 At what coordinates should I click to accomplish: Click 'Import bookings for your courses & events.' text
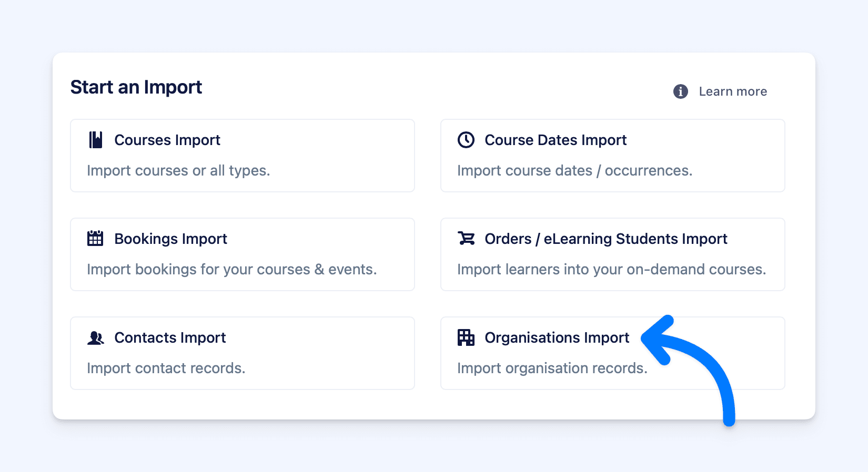point(231,270)
